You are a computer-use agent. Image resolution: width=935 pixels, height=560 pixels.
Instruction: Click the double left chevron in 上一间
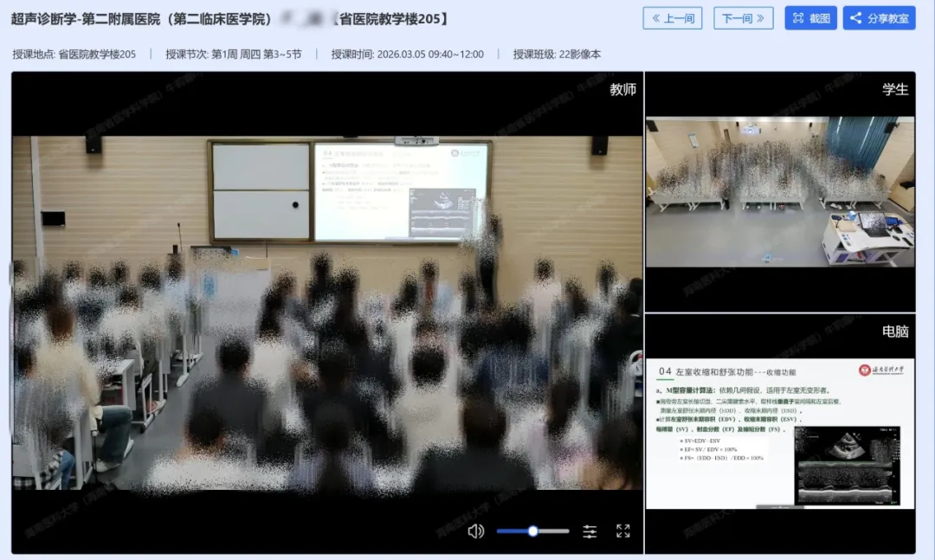coord(656,18)
